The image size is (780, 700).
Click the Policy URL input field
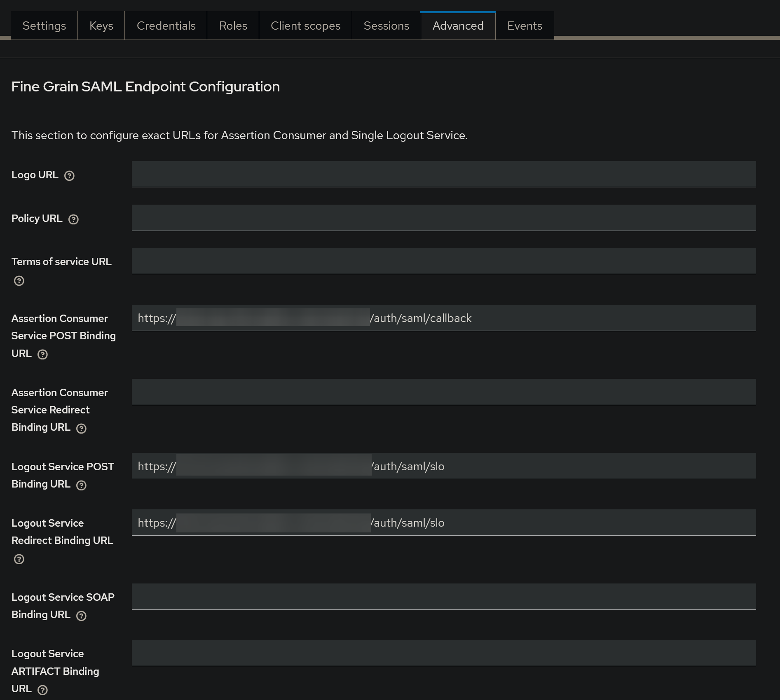[x=443, y=218]
